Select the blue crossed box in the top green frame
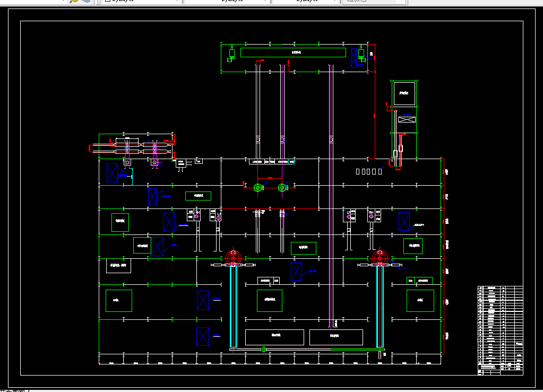This screenshot has width=543, height=392. click(354, 57)
